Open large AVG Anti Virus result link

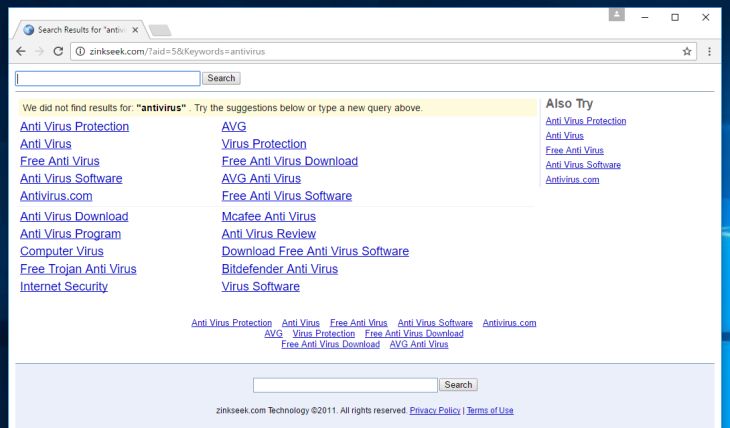pos(261,178)
